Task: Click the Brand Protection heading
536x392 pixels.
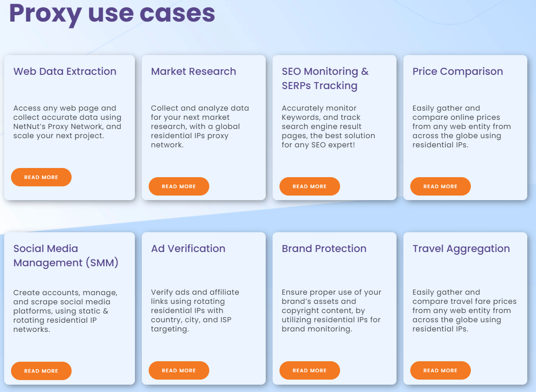Action: pyautogui.click(x=324, y=249)
